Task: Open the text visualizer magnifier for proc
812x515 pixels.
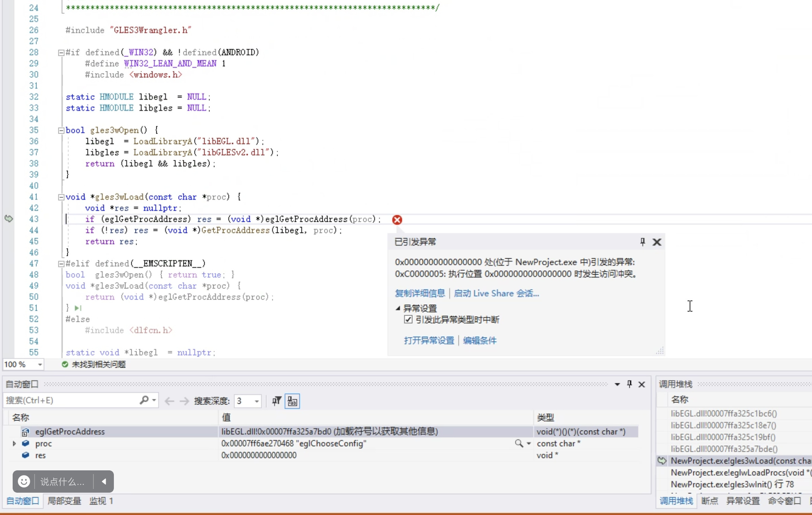Action: (519, 443)
